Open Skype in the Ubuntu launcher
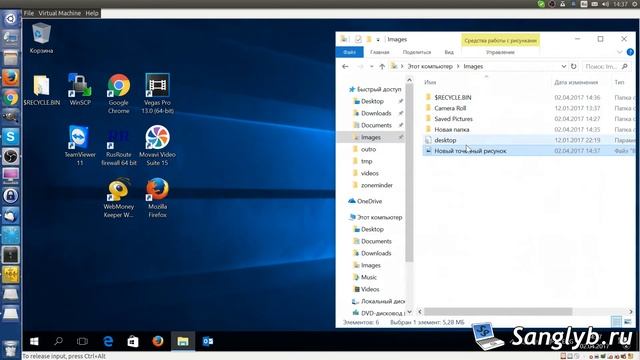Viewport: 640px width, 360px height. click(10, 136)
